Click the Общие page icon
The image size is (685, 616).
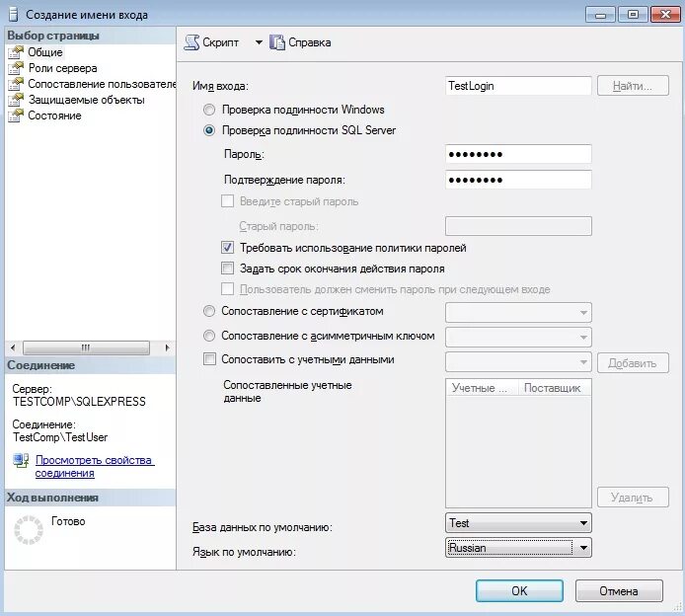[15, 52]
